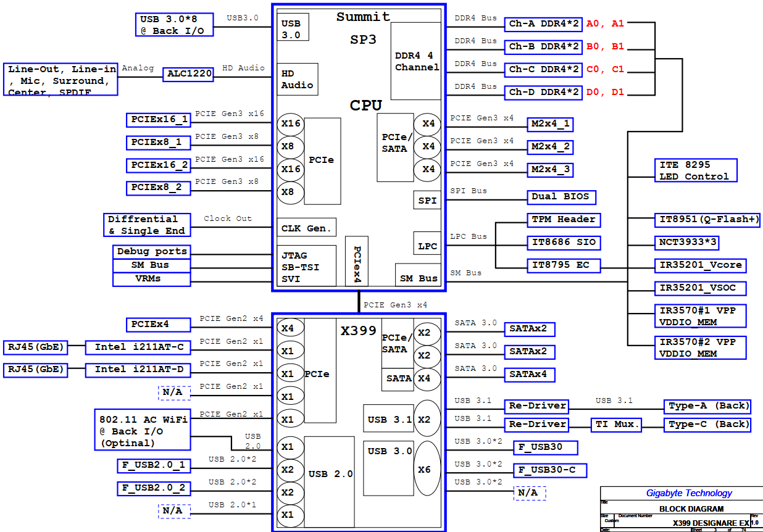Click the "USB 3.0*8 @ Back I/O" block
Viewport: 763px width, 532px height.
point(175,25)
